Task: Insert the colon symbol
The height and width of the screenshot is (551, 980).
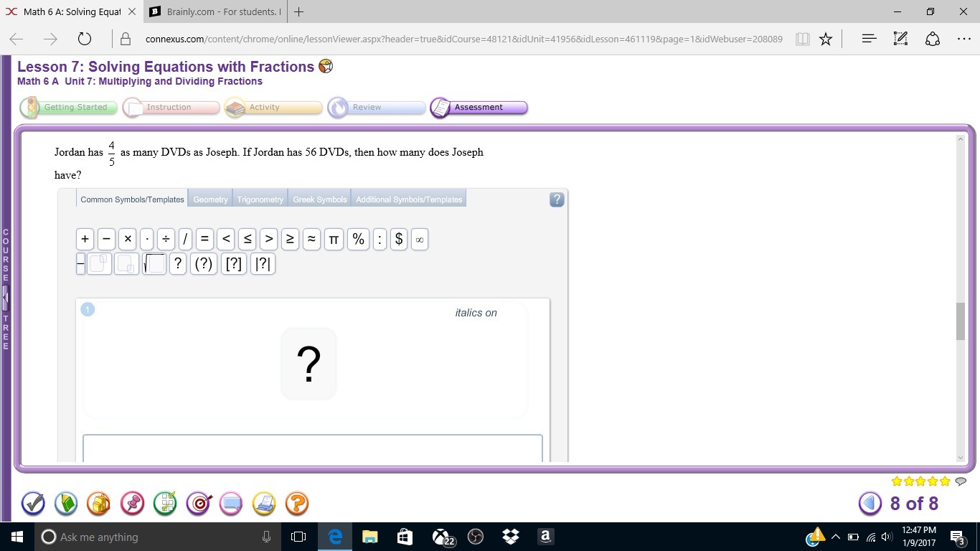Action: (380, 239)
